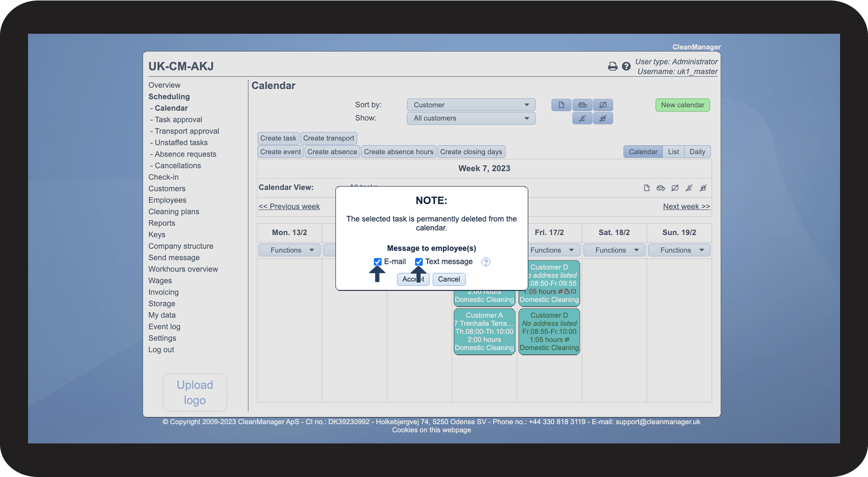The height and width of the screenshot is (477, 868).
Task: Click the Upload logo placeholder
Action: [195, 393]
